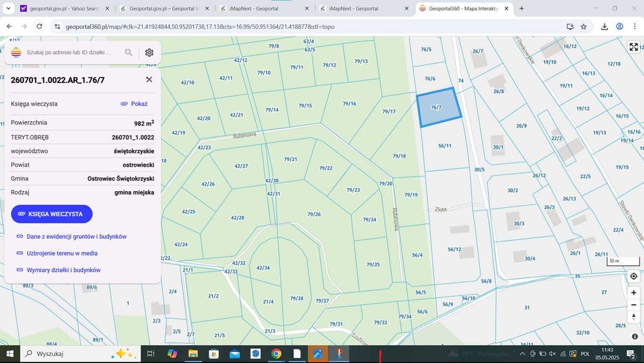Reset map orientation with the compass
Image resolution: width=644 pixels, height=363 pixels.
point(634,317)
